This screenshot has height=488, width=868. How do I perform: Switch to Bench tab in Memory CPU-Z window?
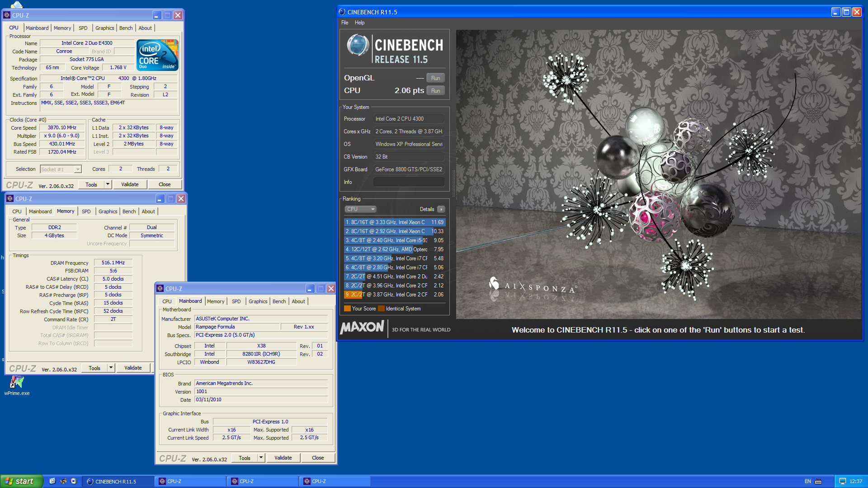tap(129, 211)
